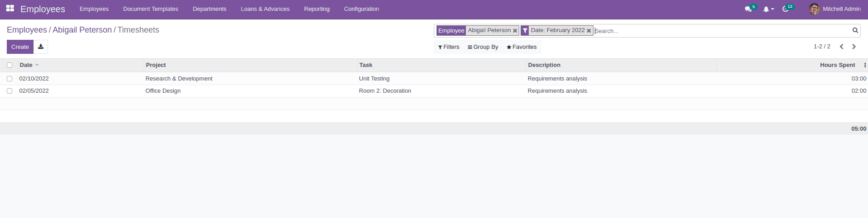Click the Create button
Image resolution: width=868 pixels, height=218 pixels.
(x=20, y=47)
